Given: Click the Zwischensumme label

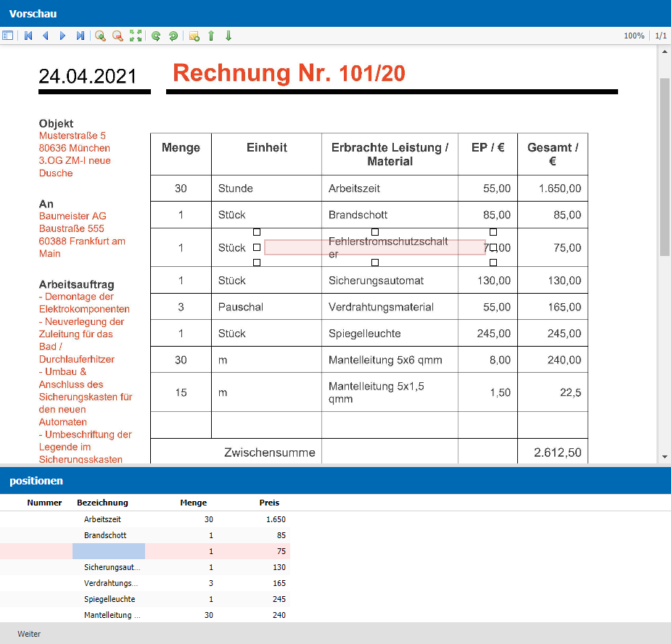Looking at the screenshot, I should (x=270, y=453).
